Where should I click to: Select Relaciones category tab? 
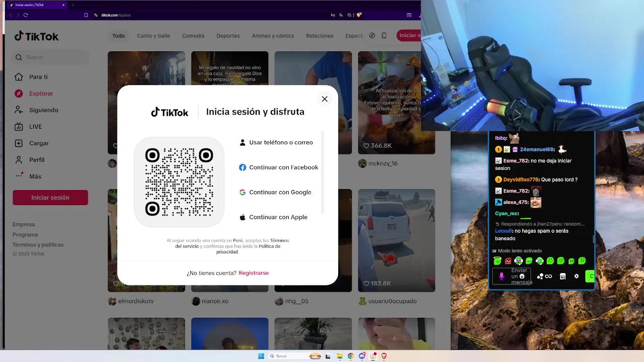click(x=319, y=36)
